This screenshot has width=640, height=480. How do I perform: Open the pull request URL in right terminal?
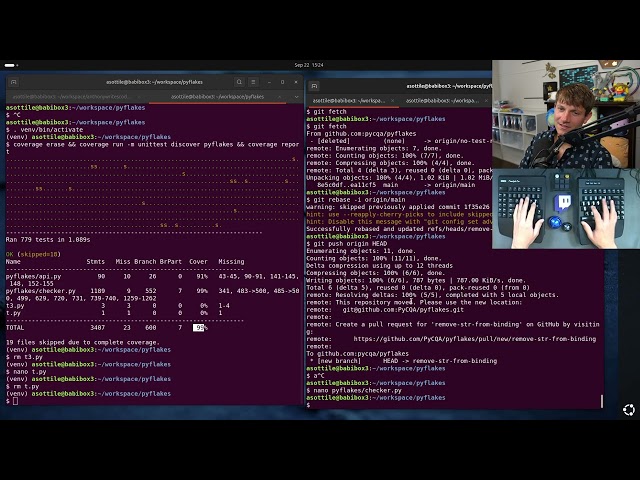tap(474, 339)
